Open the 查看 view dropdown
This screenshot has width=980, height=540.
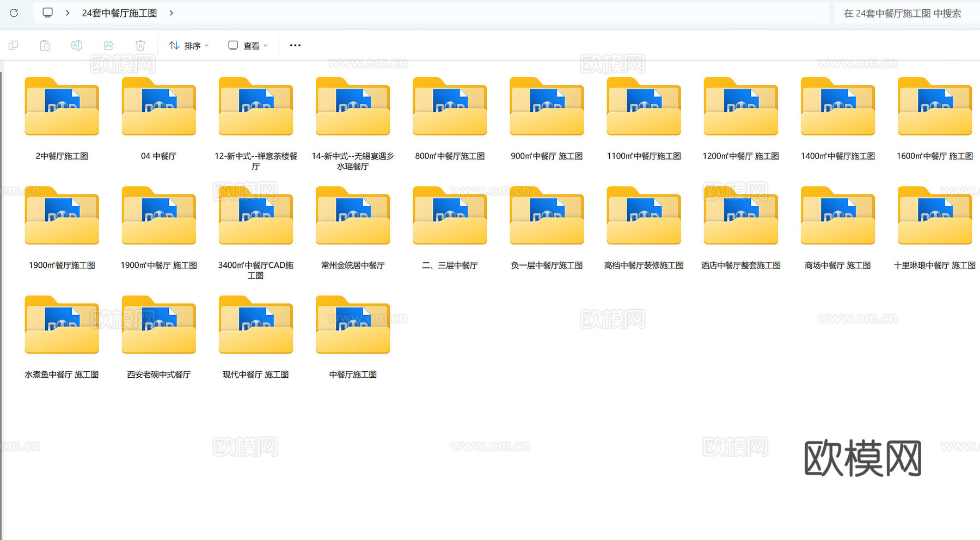[x=248, y=46]
